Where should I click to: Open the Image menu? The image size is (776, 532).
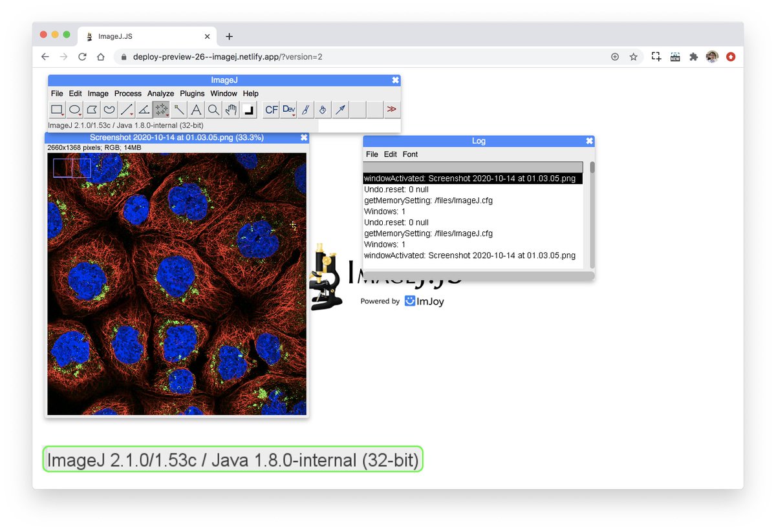click(98, 94)
